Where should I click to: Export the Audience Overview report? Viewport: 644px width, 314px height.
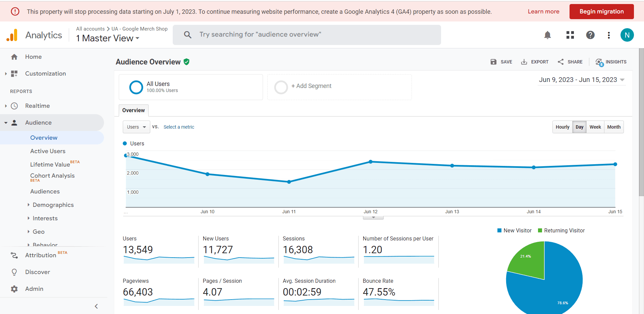coord(535,62)
